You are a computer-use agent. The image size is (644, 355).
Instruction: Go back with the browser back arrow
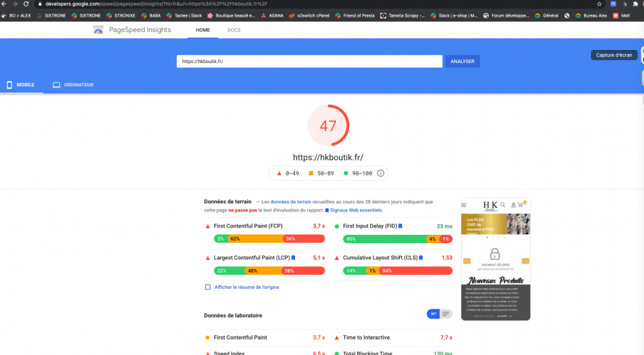[x=4, y=4]
